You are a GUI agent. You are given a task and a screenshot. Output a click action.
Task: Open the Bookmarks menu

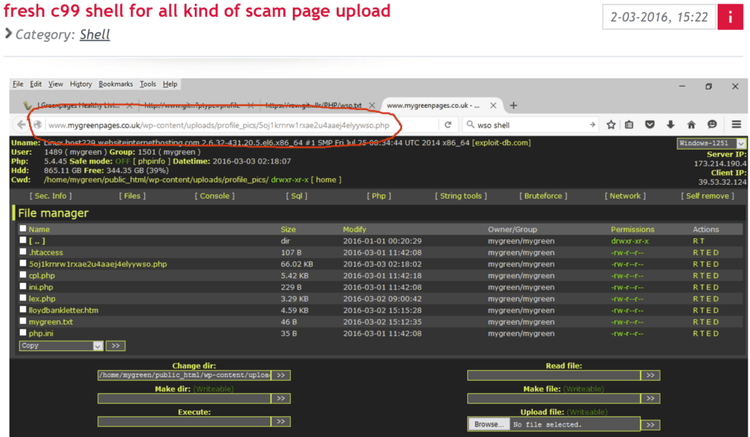point(115,84)
